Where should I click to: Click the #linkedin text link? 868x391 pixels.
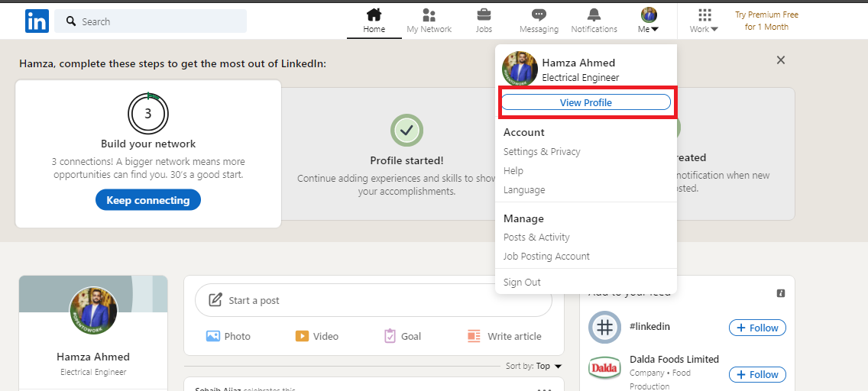coord(649,326)
